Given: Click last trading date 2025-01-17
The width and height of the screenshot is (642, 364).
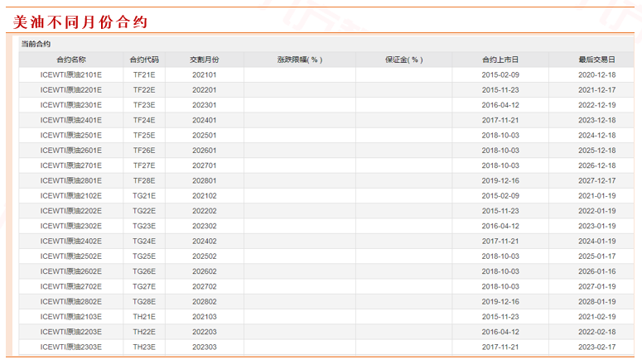Looking at the screenshot, I should (597, 256).
